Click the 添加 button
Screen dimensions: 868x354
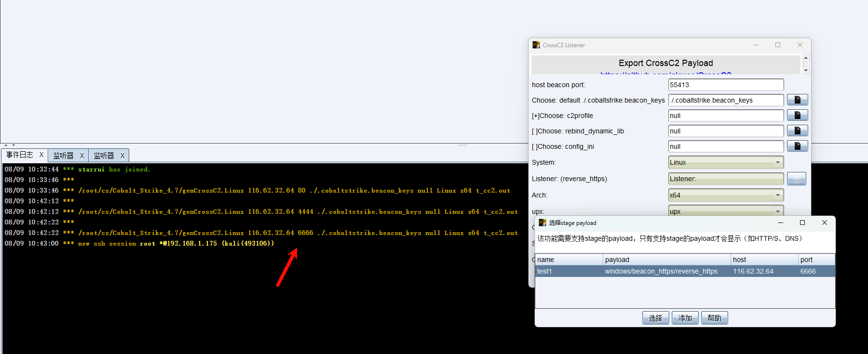pyautogui.click(x=685, y=318)
